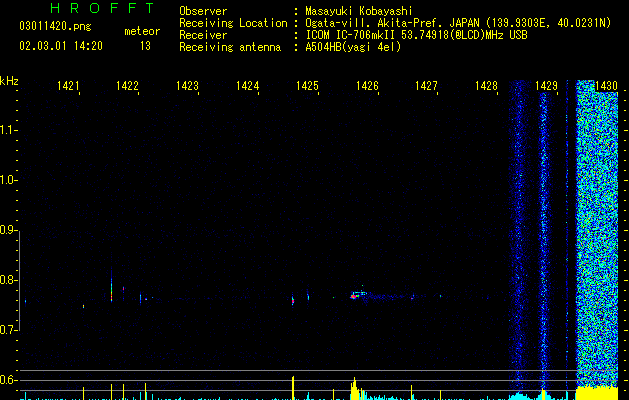Click the 'Observer' field label
The height and width of the screenshot is (400, 629).
(203, 11)
